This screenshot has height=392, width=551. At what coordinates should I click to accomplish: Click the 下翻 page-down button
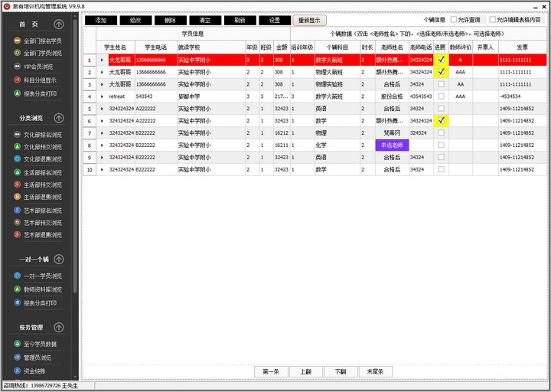(x=341, y=371)
